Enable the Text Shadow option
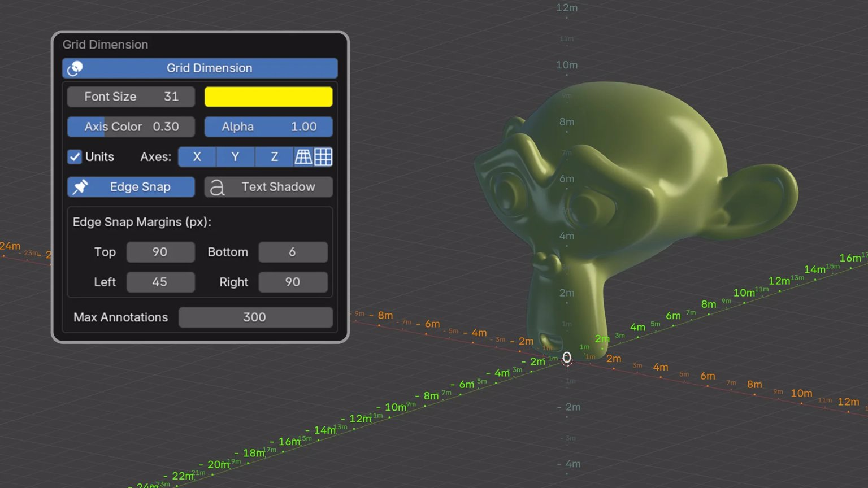Image resolution: width=868 pixels, height=488 pixels. pyautogui.click(x=268, y=187)
